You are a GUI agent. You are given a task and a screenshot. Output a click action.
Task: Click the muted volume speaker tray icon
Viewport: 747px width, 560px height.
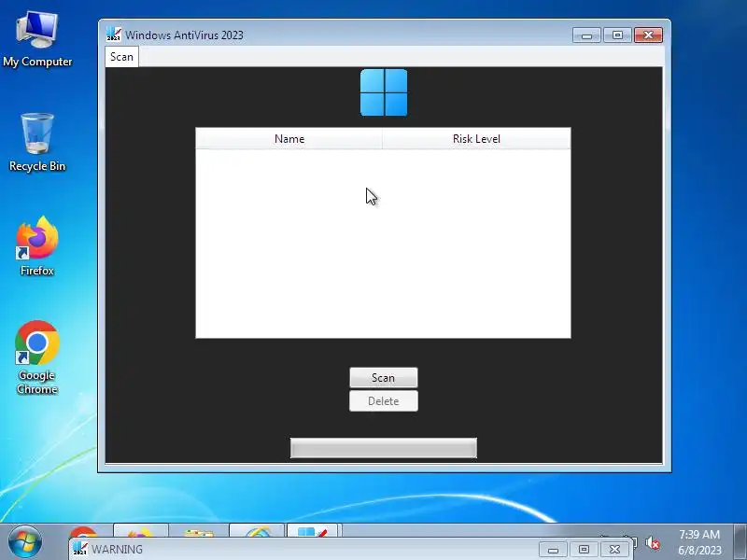652,543
